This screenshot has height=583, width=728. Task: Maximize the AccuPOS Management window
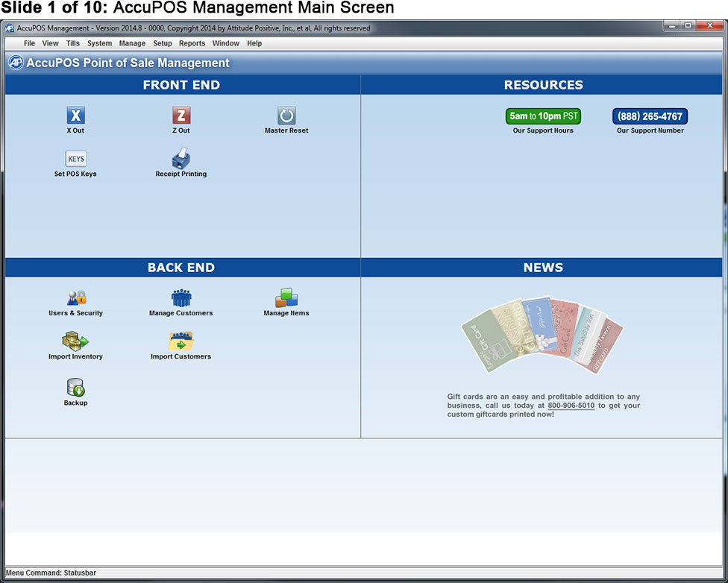(x=688, y=26)
